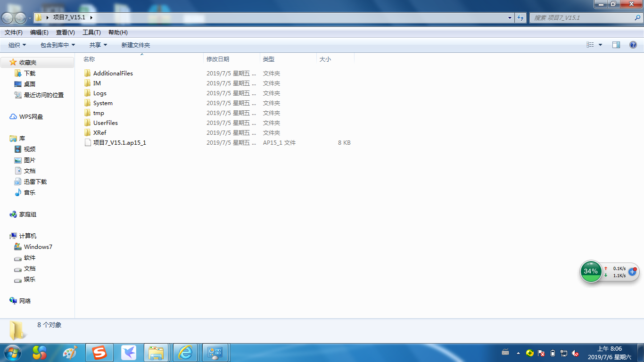The image size is (644, 362).
Task: Open the Sogou input icon in taskbar
Action: 99,353
